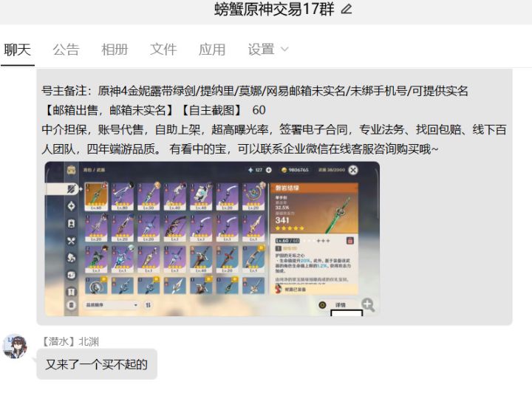
Task: Click the group title 螃蟹原神交易17群
Action: (274, 9)
